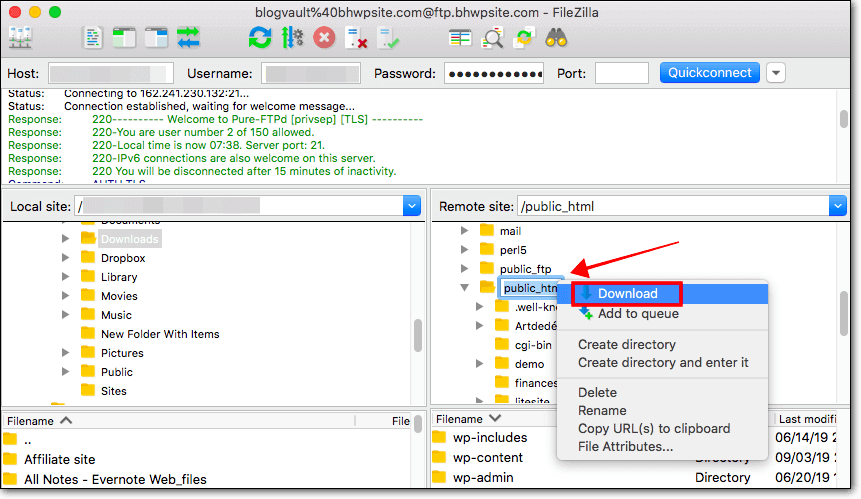Toggle processing of the transfer queue
The image size is (861, 499).
pos(293,38)
